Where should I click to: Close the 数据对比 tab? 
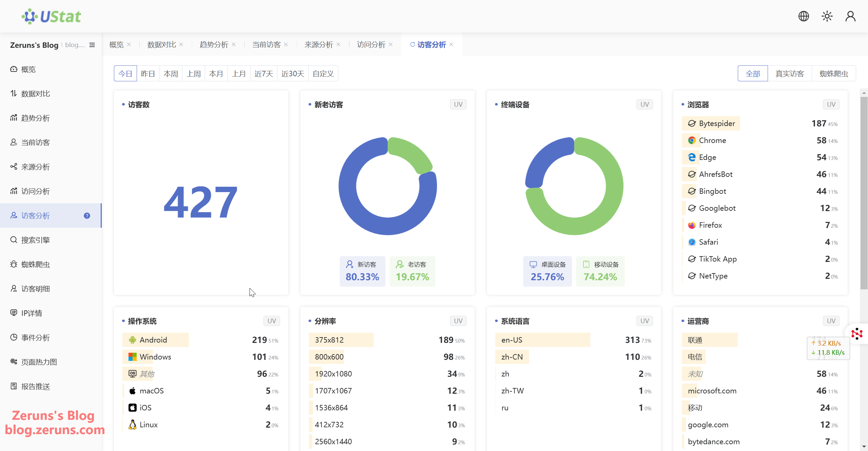(181, 44)
